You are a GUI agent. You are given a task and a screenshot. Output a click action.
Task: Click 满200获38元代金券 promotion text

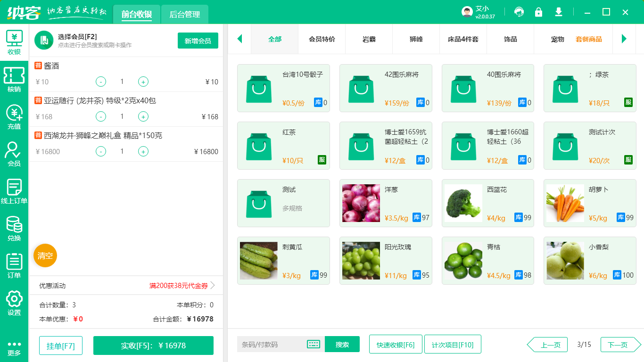(x=179, y=285)
